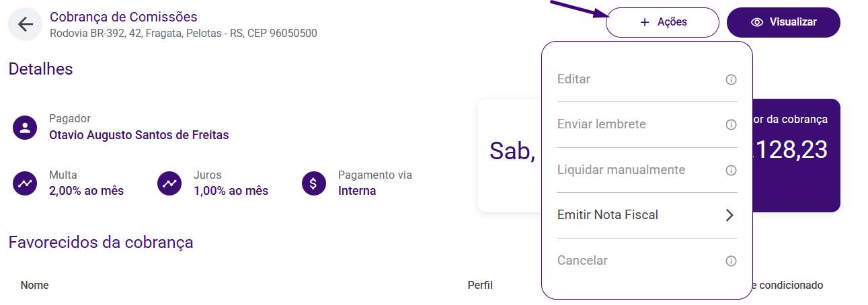Select Editar from actions menu

[574, 79]
